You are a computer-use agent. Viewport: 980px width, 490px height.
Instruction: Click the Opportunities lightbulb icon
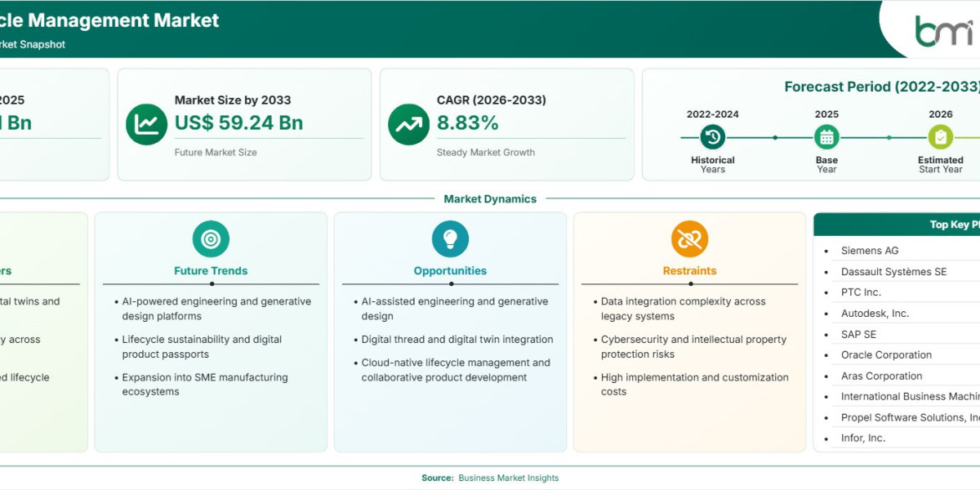450,239
